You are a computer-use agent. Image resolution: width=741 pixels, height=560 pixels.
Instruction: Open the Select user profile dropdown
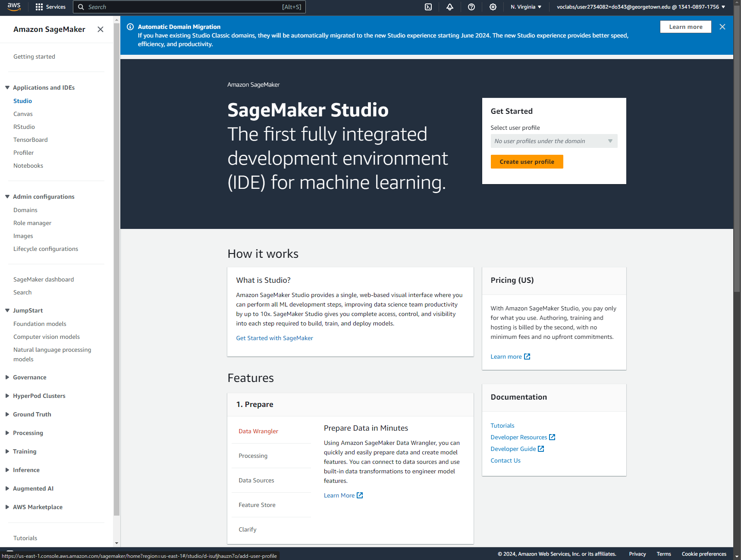tap(554, 141)
